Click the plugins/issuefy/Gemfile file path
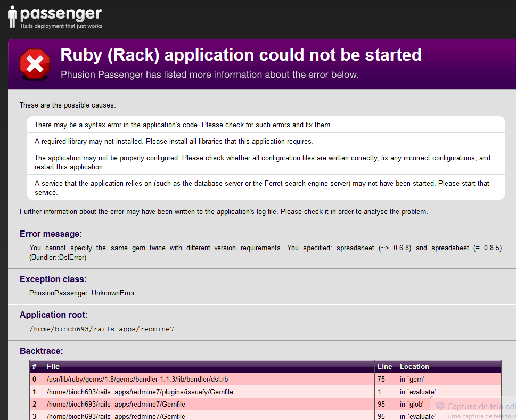The height and width of the screenshot is (420, 516). point(140,392)
